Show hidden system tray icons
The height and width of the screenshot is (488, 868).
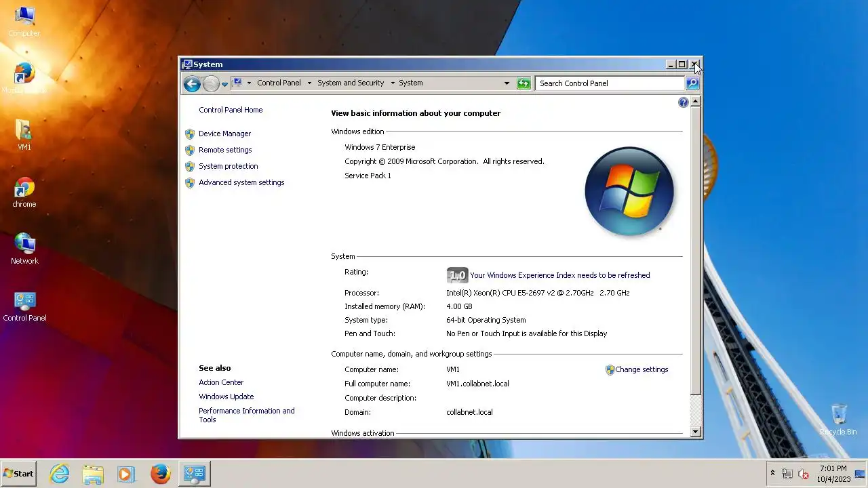772,474
